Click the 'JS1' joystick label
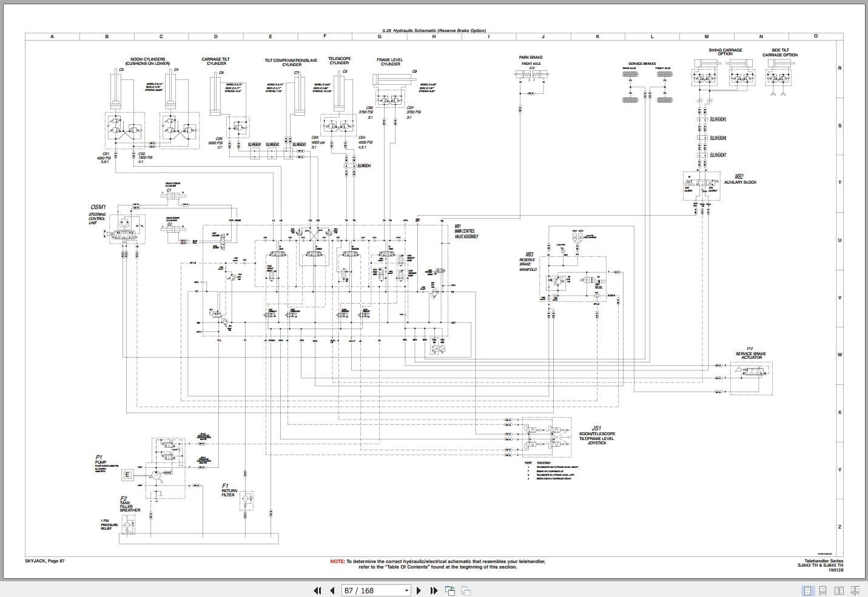 596,428
